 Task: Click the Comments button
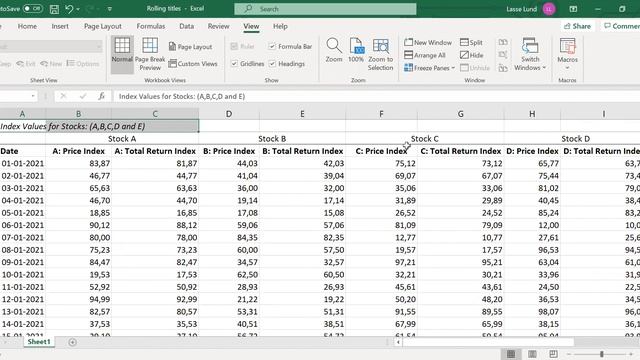click(621, 26)
